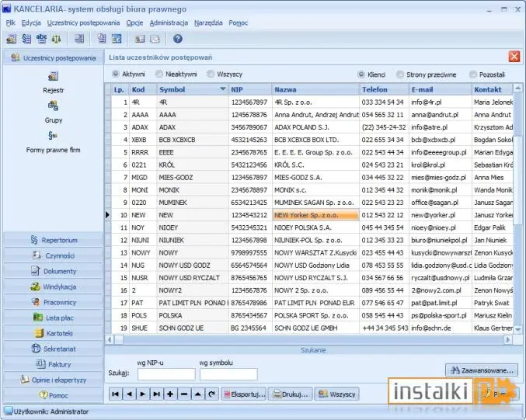Click the Nazwa column header
This screenshot has height=420, width=526.
tap(315, 89)
